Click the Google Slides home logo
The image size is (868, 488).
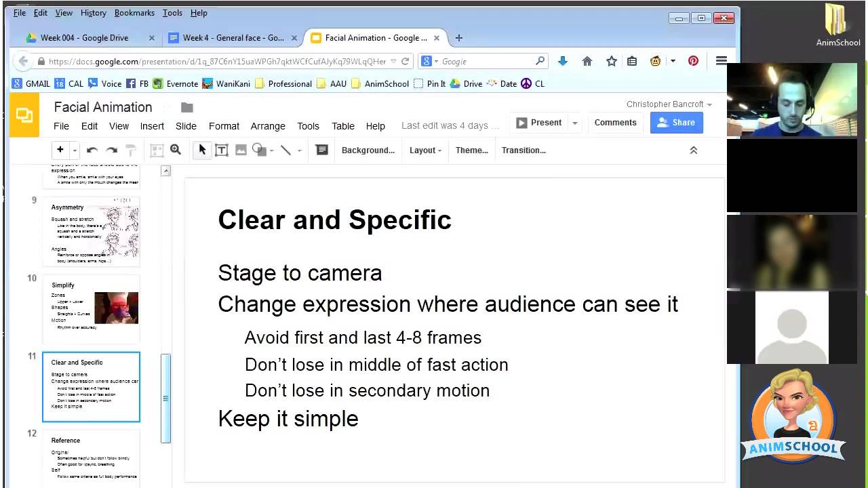click(25, 115)
